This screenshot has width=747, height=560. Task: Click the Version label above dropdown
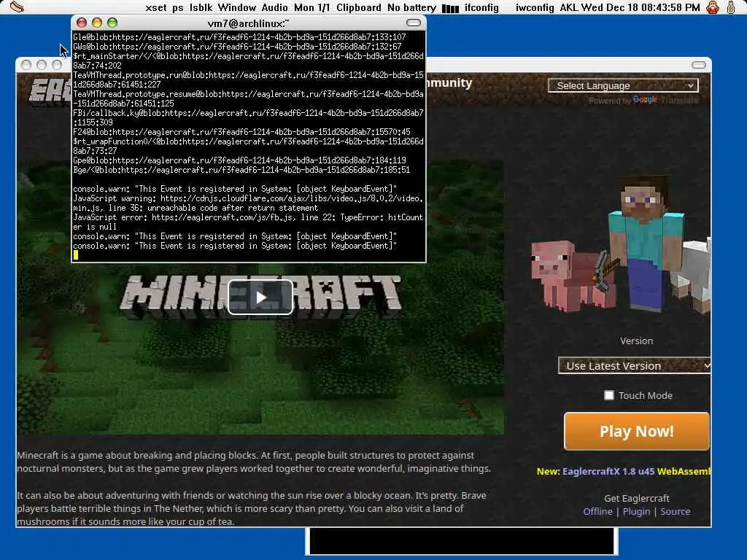(x=636, y=341)
